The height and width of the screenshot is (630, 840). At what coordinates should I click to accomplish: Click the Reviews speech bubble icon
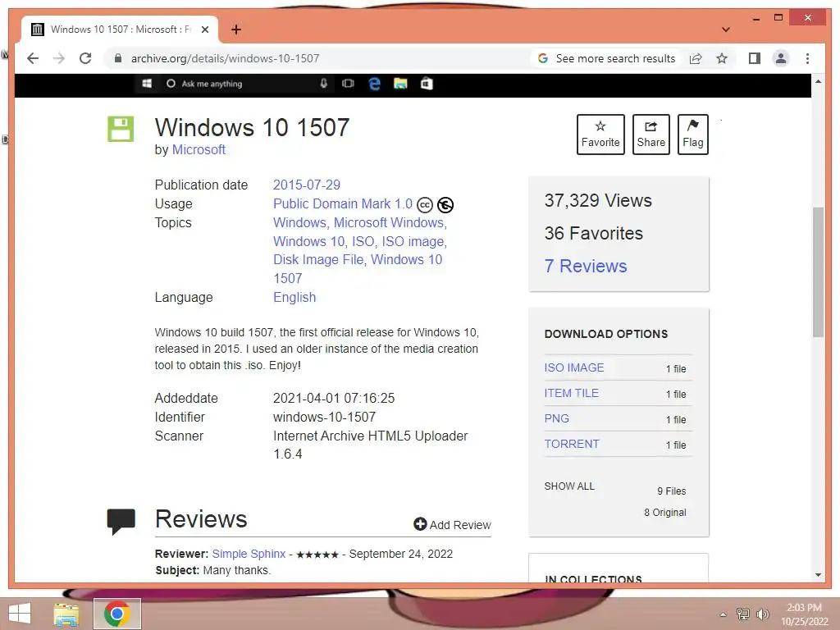121,521
